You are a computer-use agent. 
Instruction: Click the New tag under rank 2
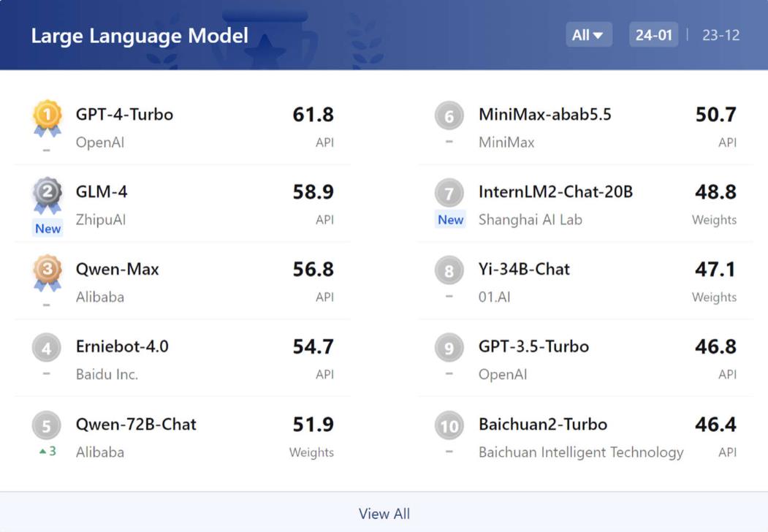[x=48, y=228]
